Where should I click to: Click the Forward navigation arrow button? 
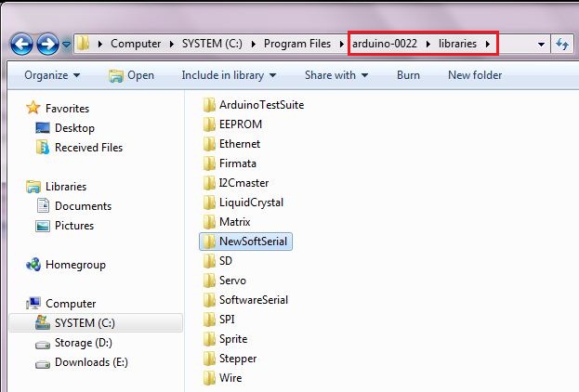coord(47,44)
